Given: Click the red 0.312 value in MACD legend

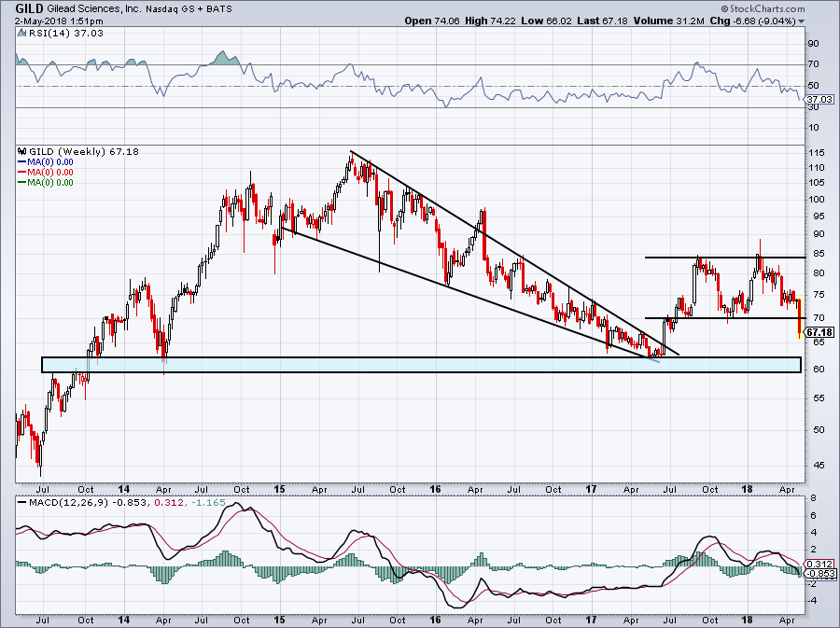Looking at the screenshot, I should click(x=167, y=503).
